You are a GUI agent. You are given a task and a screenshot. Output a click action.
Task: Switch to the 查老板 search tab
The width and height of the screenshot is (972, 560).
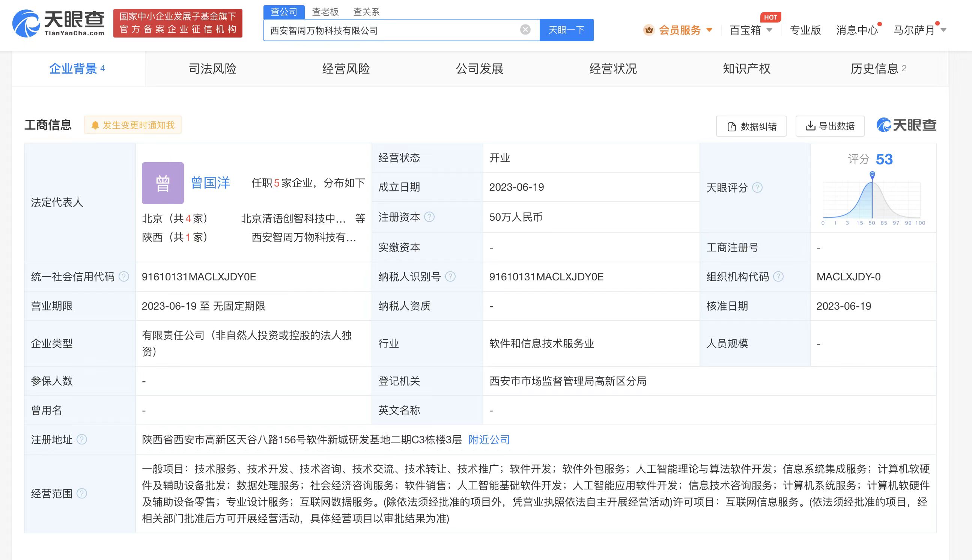coord(325,12)
